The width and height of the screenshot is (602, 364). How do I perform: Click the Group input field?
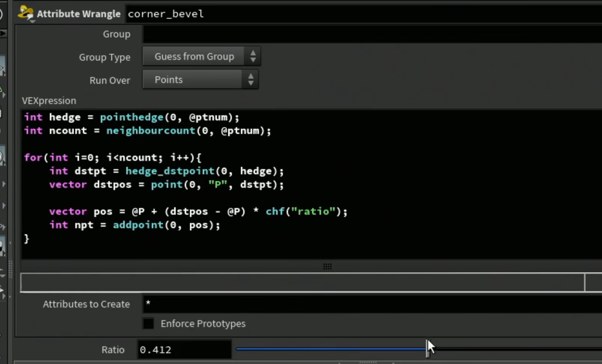372,34
